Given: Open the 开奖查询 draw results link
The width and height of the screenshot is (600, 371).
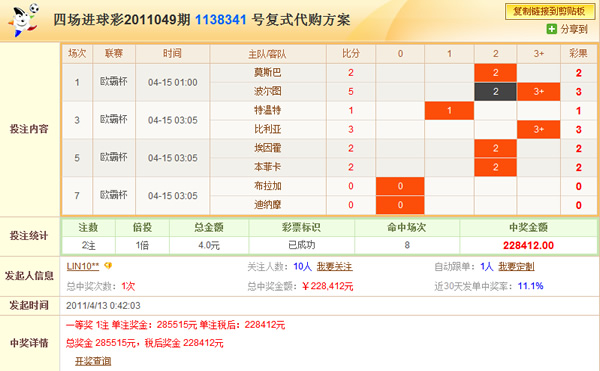Looking at the screenshot, I should point(93,361).
